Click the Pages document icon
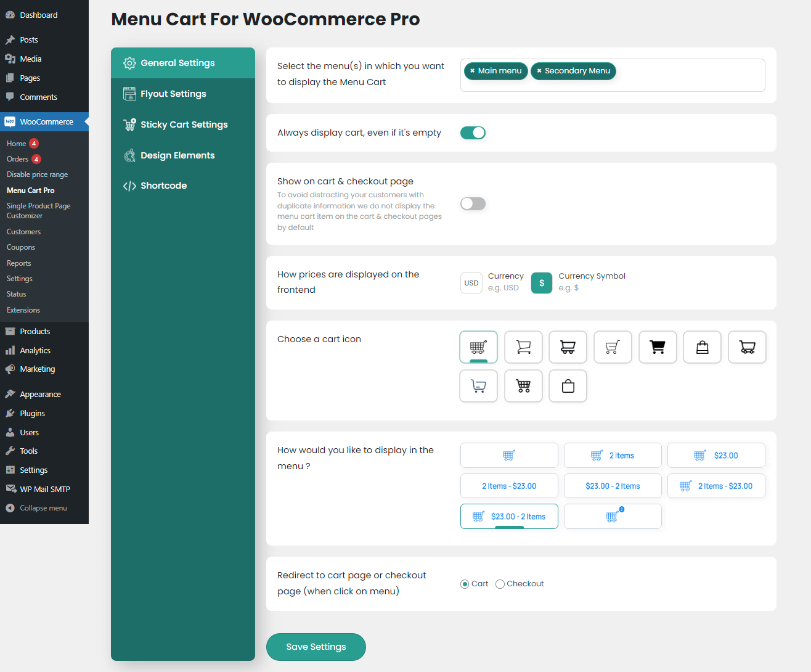811x672 pixels. (x=10, y=78)
